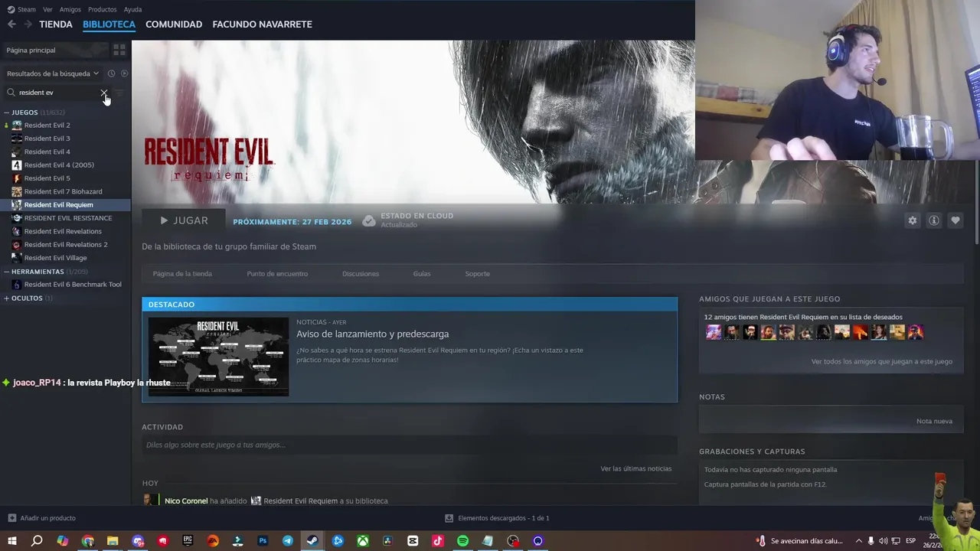Click Ver todos los amigos que juegan
The height and width of the screenshot is (551, 980).
[x=882, y=361]
